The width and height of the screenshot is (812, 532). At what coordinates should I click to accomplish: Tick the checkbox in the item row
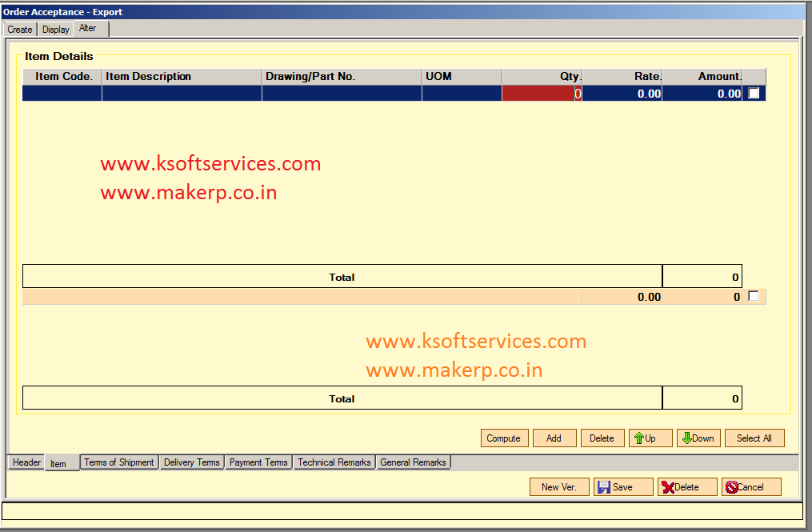[754, 94]
